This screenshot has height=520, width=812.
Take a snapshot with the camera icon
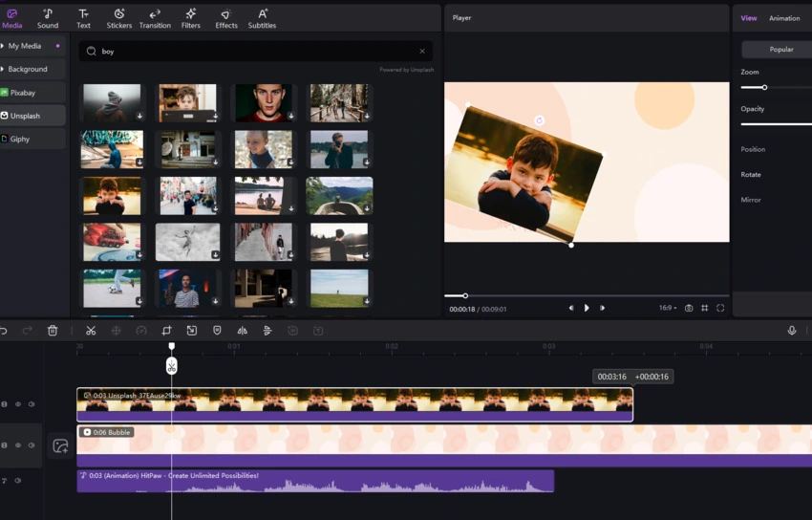[x=689, y=309]
